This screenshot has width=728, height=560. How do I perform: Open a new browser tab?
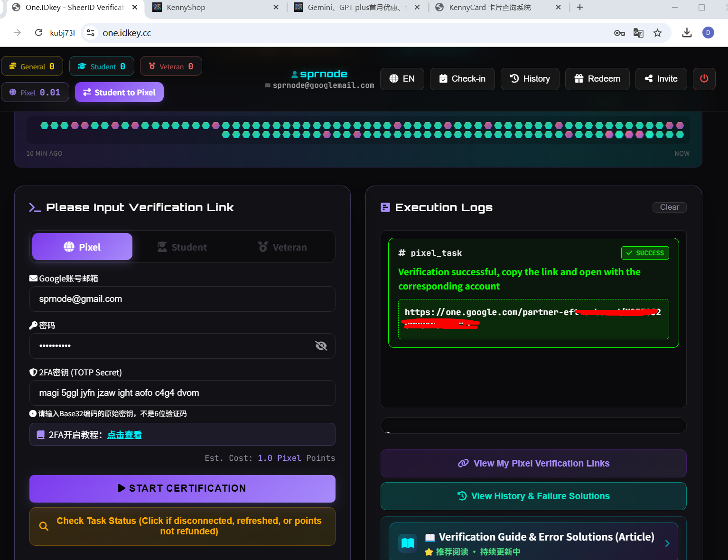tap(580, 7)
